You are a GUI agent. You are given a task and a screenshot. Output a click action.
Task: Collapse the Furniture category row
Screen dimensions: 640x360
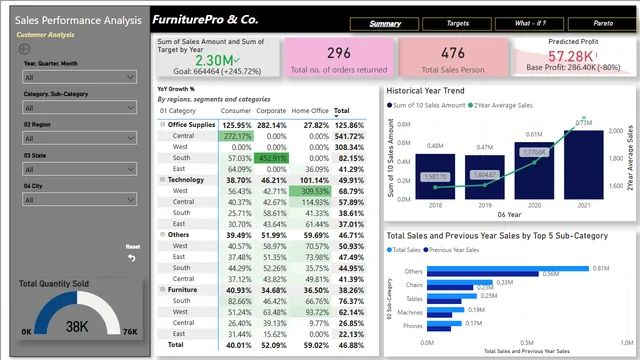pyautogui.click(x=162, y=289)
